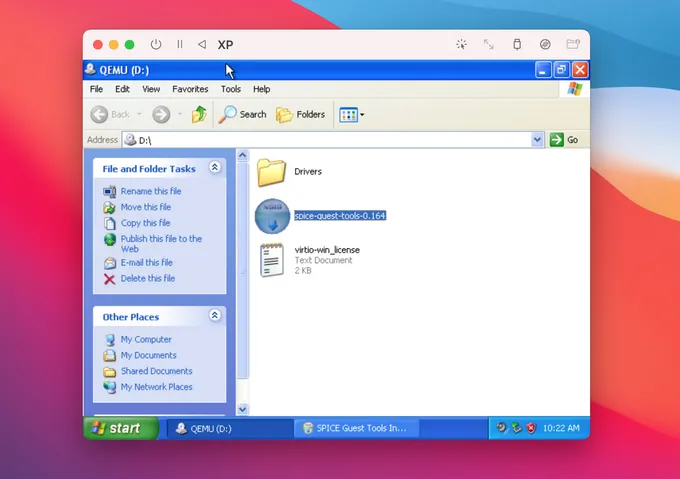
Task: Click the sidebar scrollbar thumb
Action: [242, 270]
